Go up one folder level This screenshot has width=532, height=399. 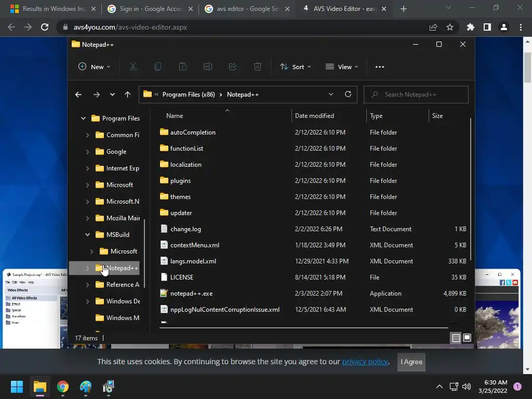pyautogui.click(x=128, y=95)
